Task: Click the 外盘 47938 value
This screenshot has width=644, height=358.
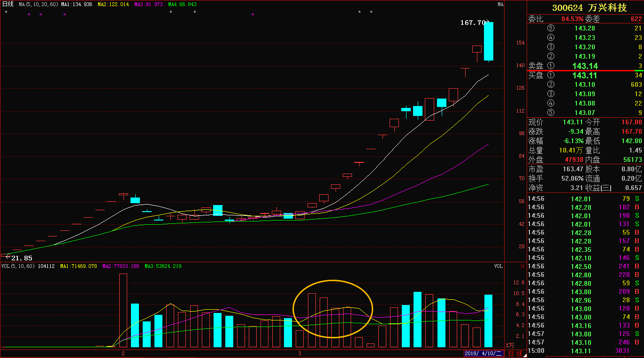Action: [573, 160]
